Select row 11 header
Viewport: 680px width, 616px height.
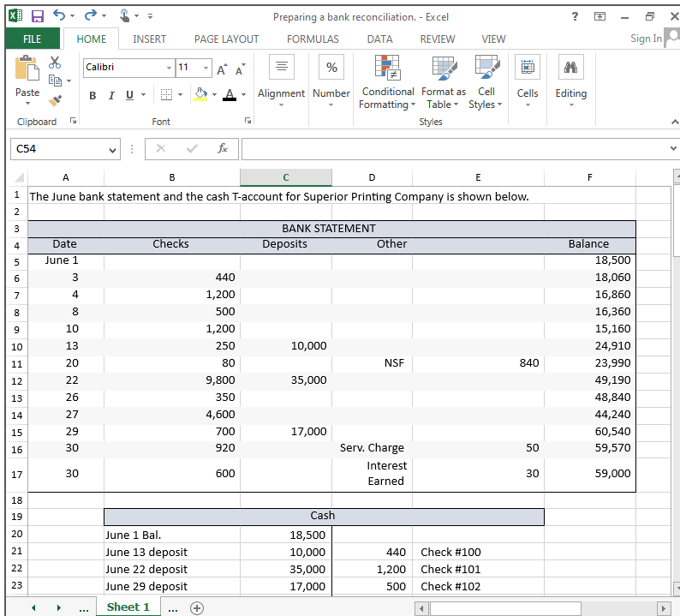[x=17, y=364]
